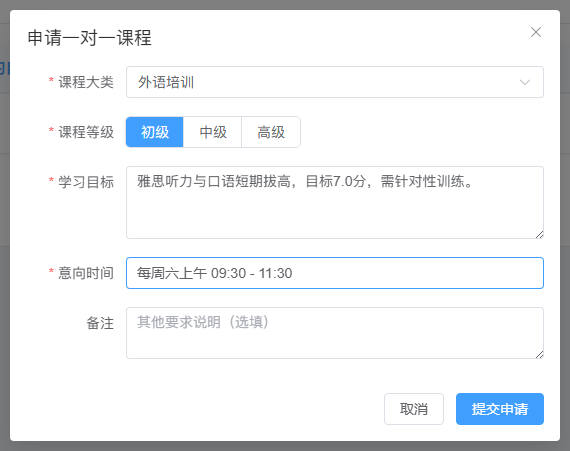Click the dialog title 申请一对一课程

[89, 38]
